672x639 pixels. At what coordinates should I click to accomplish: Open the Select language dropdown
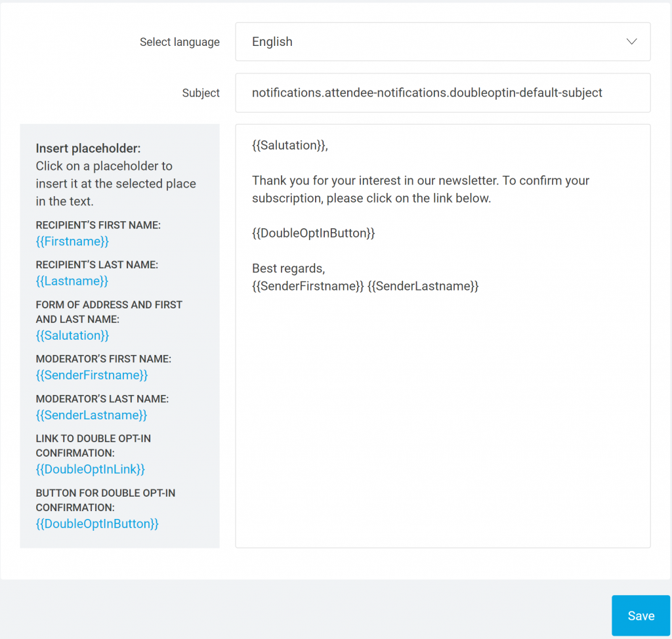(x=443, y=41)
